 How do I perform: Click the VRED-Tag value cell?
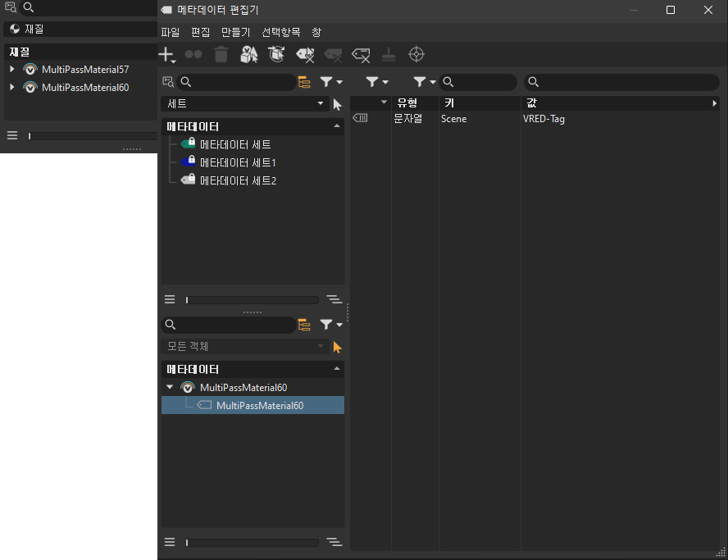click(x=544, y=119)
